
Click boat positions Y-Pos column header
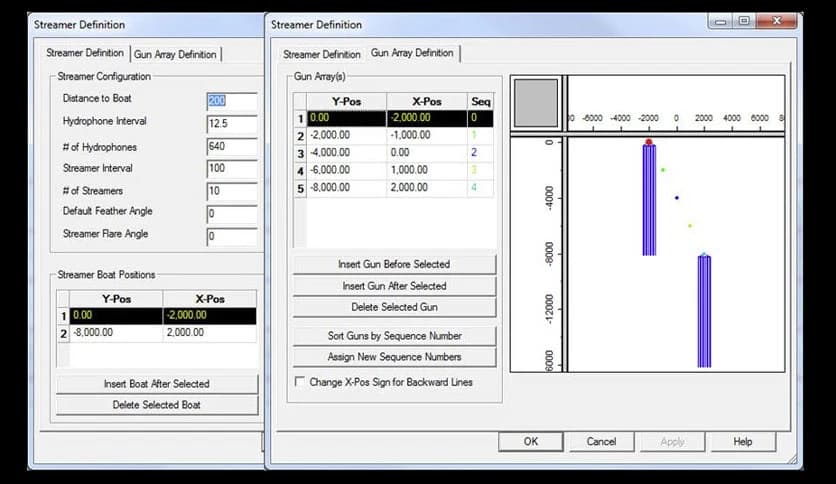pyautogui.click(x=116, y=299)
